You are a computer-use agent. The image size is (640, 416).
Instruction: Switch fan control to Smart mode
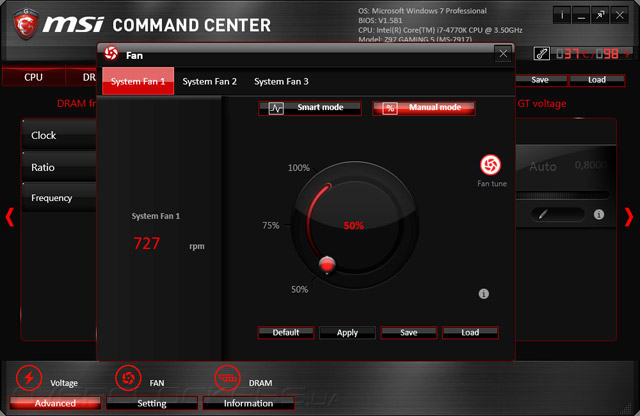(x=310, y=108)
